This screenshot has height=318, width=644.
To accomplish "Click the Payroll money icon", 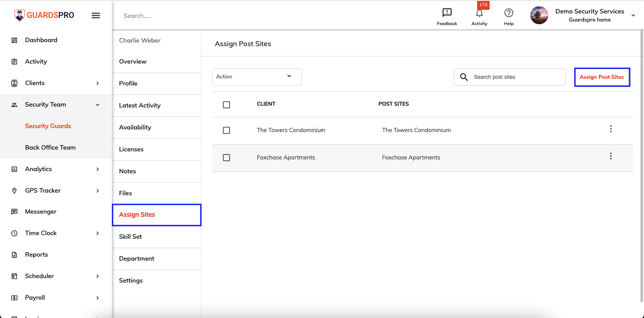I will [14, 298].
